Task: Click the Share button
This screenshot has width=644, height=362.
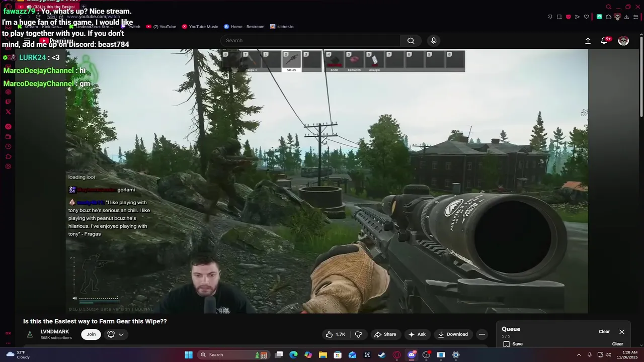Action: point(385,334)
